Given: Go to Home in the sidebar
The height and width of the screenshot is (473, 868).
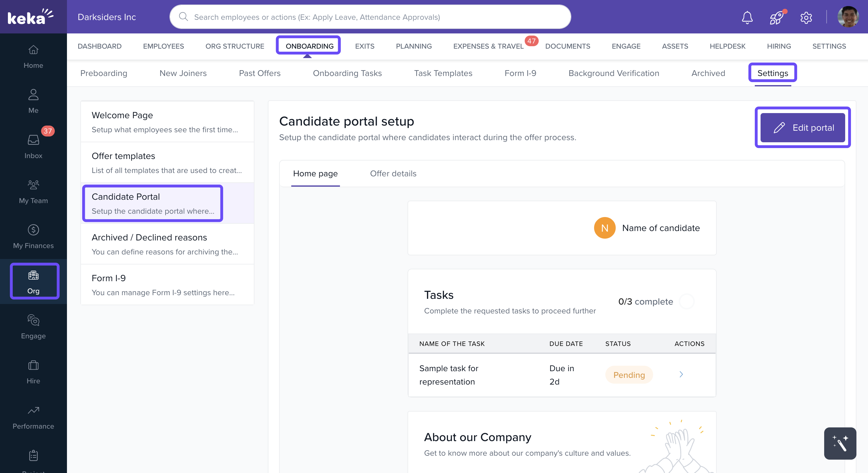Looking at the screenshot, I should pos(33,57).
